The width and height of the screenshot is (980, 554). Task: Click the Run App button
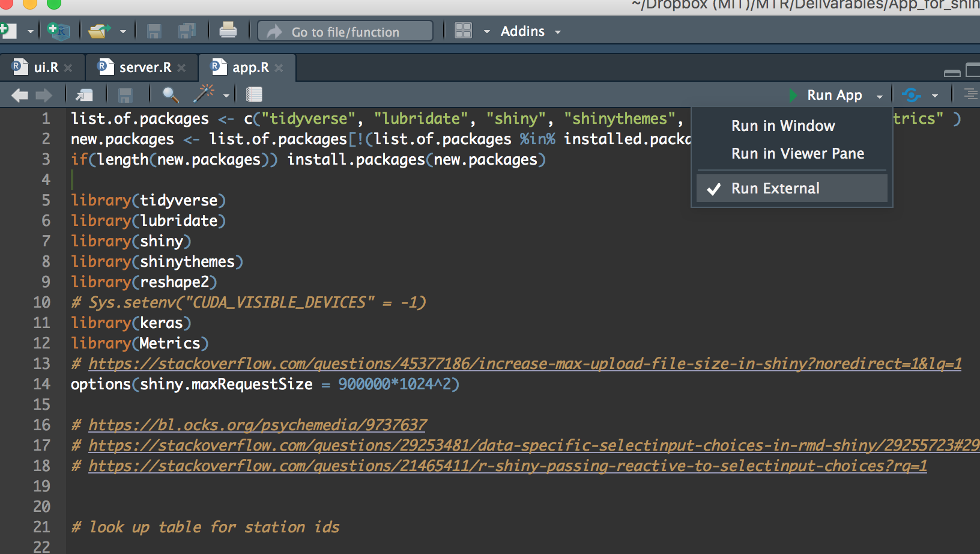[826, 95]
